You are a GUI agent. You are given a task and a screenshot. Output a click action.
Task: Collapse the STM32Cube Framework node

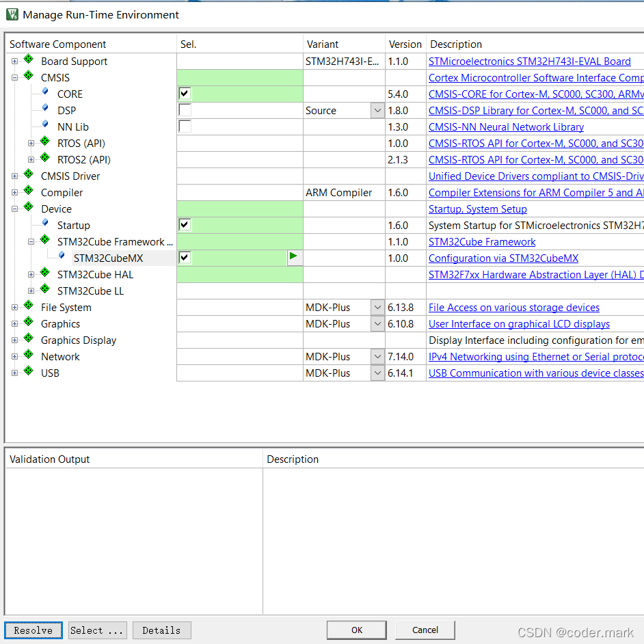[x=31, y=242]
